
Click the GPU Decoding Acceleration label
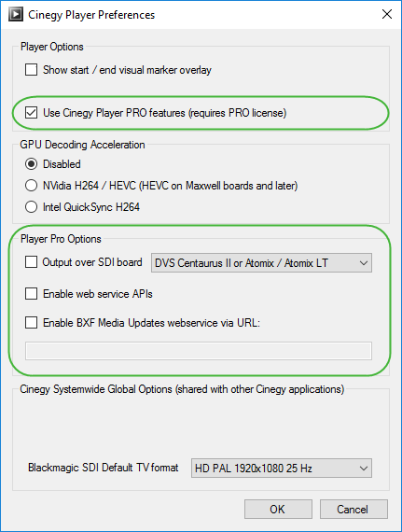click(82, 145)
